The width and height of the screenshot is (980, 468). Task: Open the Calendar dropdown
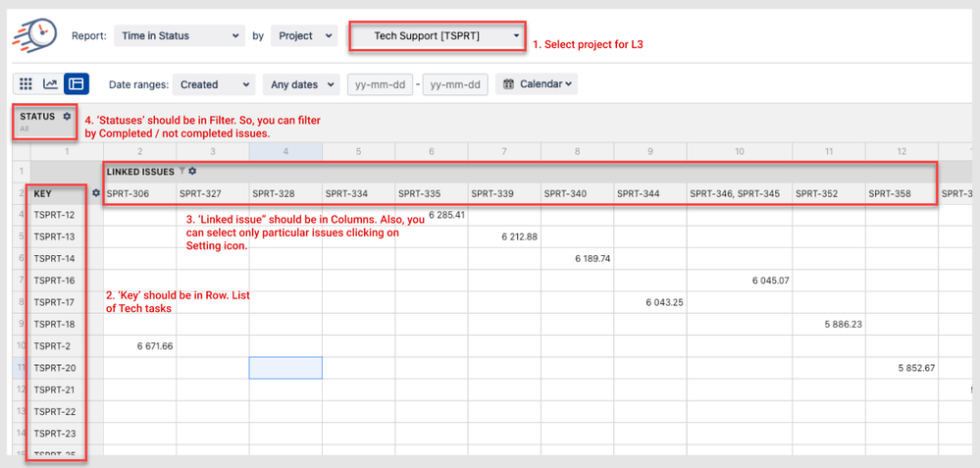coord(537,83)
